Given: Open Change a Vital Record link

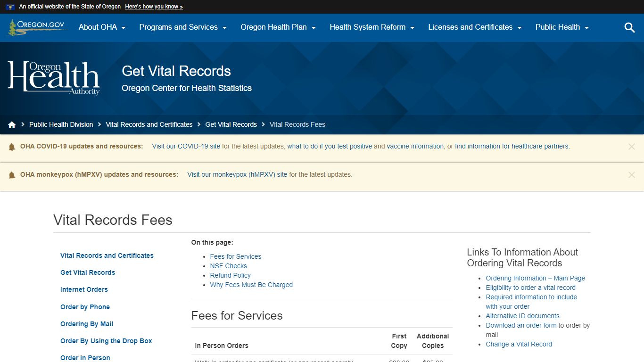Looking at the screenshot, I should point(519,344).
